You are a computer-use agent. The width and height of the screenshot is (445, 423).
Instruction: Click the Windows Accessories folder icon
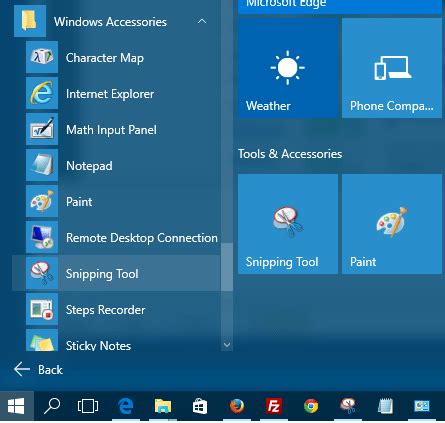pyautogui.click(x=30, y=21)
